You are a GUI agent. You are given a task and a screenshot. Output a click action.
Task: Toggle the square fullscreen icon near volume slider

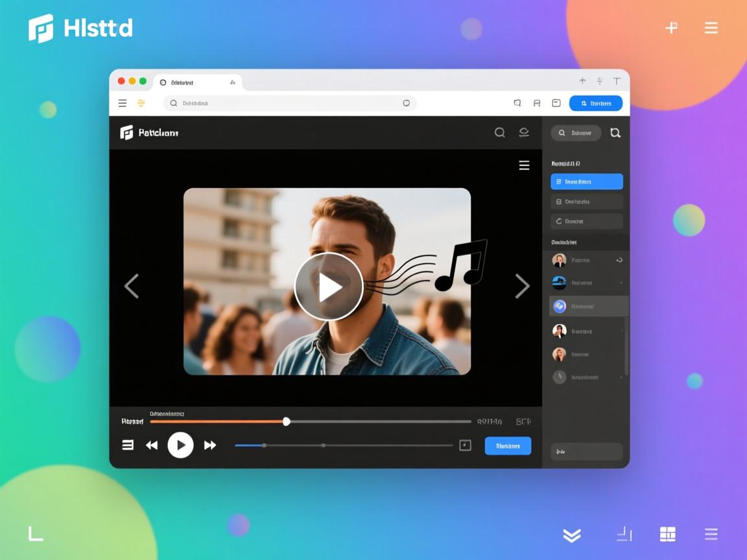[x=465, y=445]
